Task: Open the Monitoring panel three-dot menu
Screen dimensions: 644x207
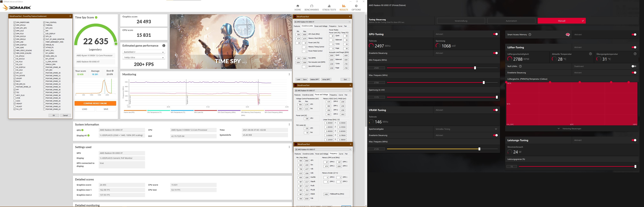Action: (x=289, y=74)
